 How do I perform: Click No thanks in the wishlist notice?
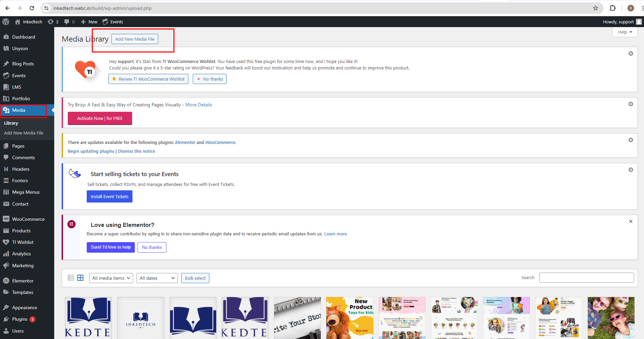point(210,79)
